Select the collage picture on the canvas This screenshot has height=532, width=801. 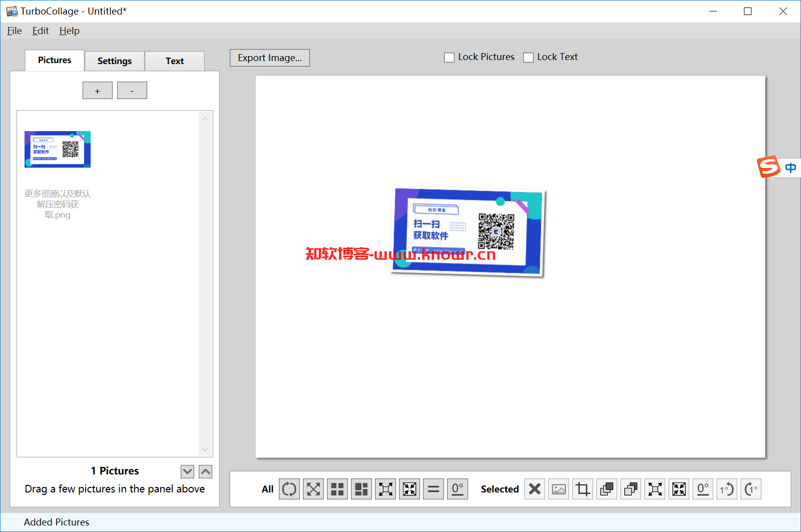[x=468, y=232]
